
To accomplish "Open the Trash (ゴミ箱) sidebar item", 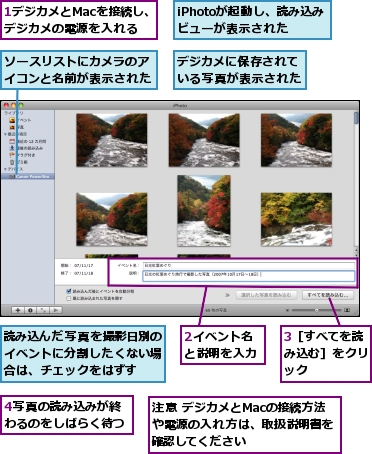I will coord(19,162).
